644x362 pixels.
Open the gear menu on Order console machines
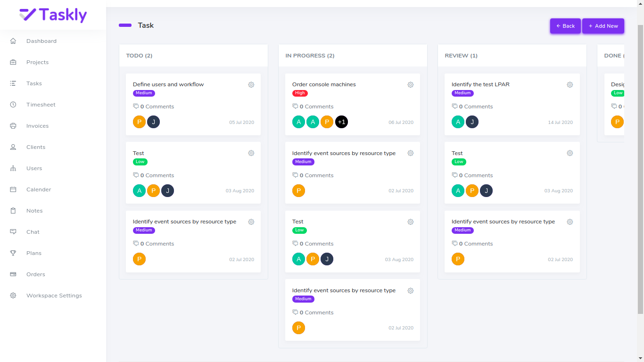pyautogui.click(x=411, y=84)
